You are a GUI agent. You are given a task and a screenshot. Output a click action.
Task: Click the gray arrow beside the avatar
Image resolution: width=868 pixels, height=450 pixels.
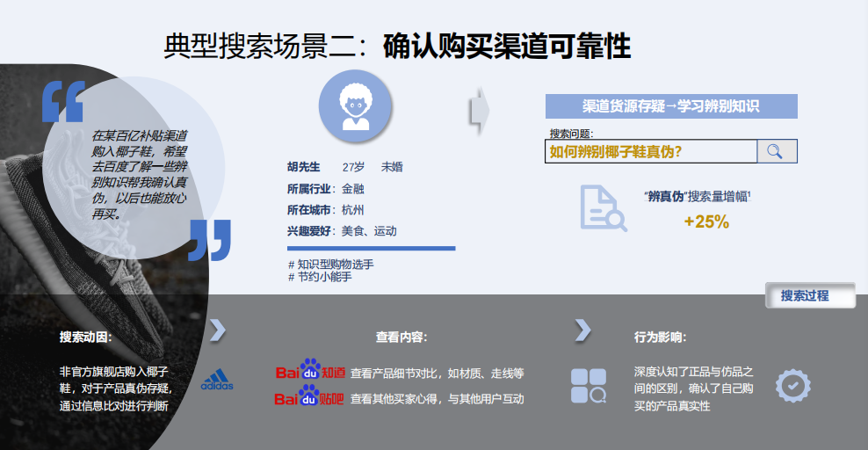point(480,111)
